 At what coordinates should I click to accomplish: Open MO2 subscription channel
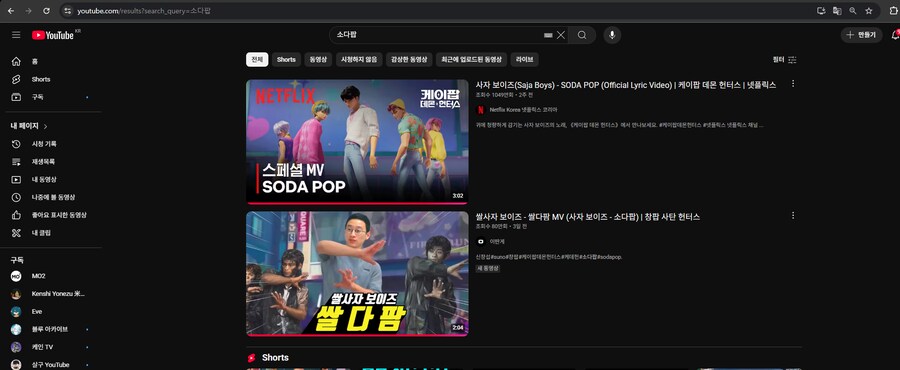pyautogui.click(x=38, y=276)
